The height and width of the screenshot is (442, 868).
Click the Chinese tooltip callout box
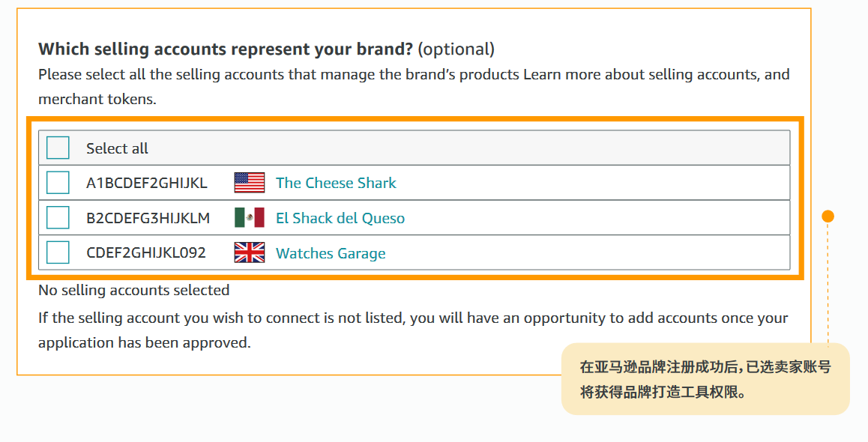pos(705,379)
